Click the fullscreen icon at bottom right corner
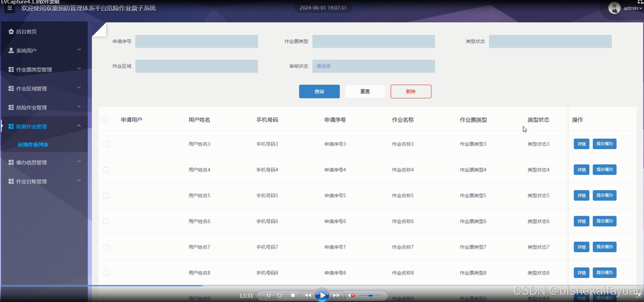This screenshot has width=644, height=302. point(638,296)
